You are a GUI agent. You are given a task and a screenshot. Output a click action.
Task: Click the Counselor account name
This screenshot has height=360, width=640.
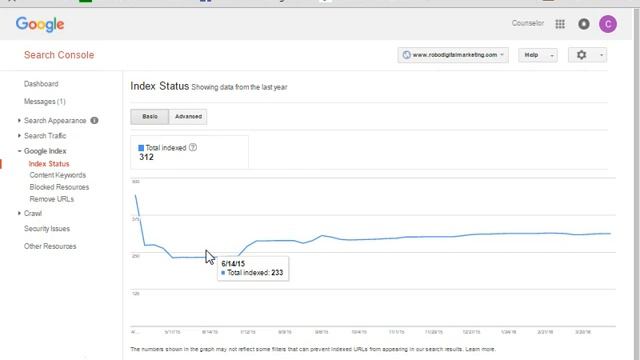click(528, 23)
